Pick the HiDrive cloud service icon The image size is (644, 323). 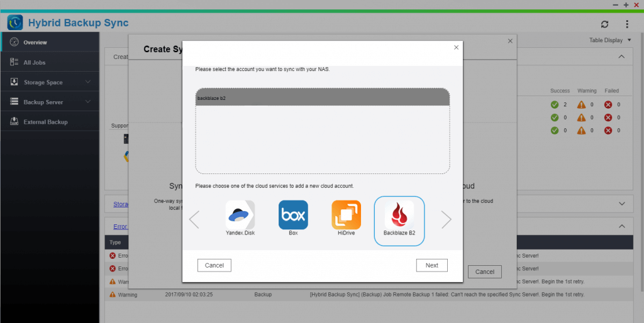pos(347,215)
